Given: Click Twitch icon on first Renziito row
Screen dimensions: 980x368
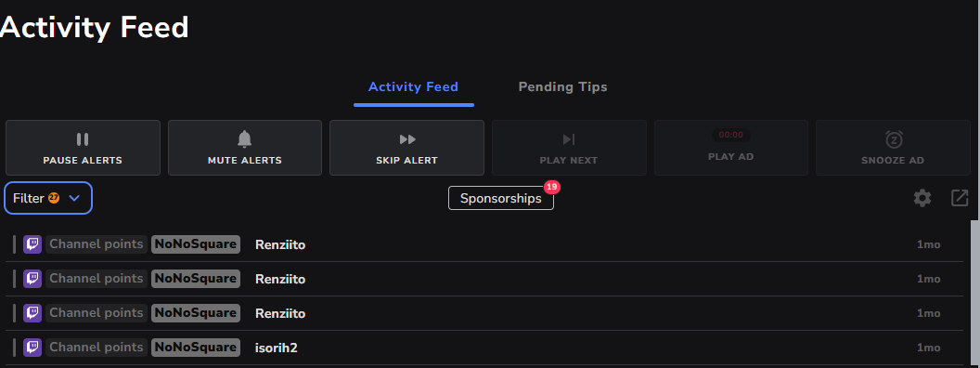Looking at the screenshot, I should coord(32,244).
